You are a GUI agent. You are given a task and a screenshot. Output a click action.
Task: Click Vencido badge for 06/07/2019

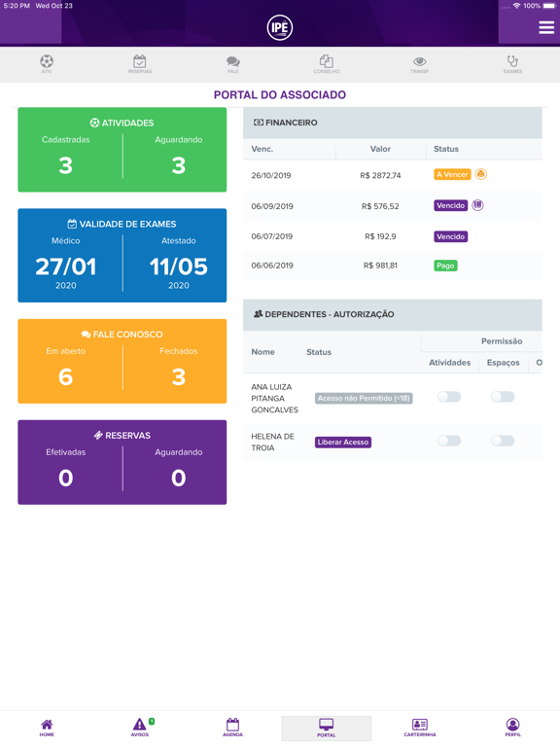(450, 236)
